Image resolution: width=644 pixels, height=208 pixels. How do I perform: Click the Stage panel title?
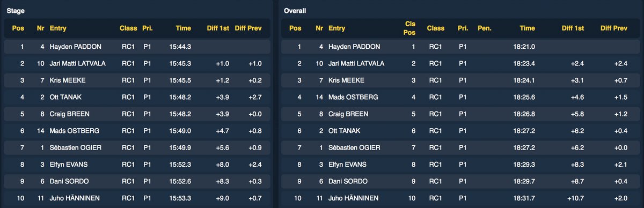pos(15,11)
